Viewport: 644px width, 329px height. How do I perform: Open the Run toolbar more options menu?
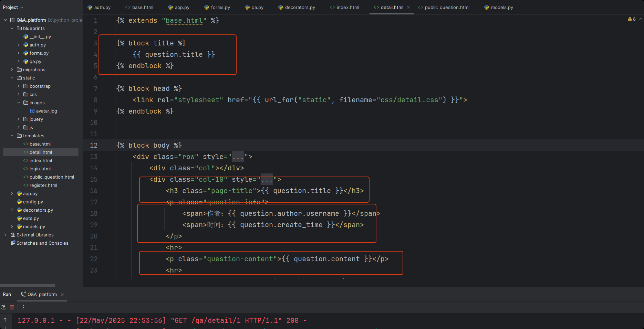coord(23,307)
